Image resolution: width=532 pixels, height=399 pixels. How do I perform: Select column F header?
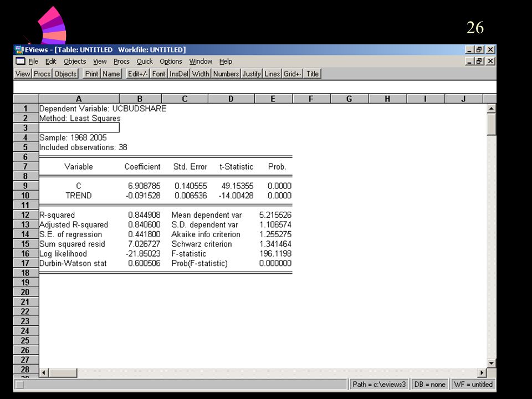click(x=311, y=99)
